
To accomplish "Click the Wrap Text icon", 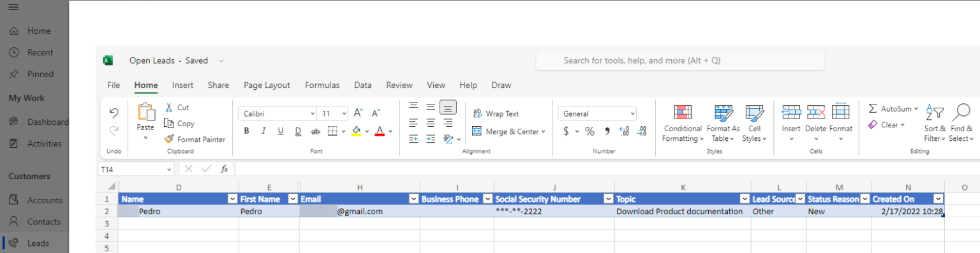I will (478, 113).
